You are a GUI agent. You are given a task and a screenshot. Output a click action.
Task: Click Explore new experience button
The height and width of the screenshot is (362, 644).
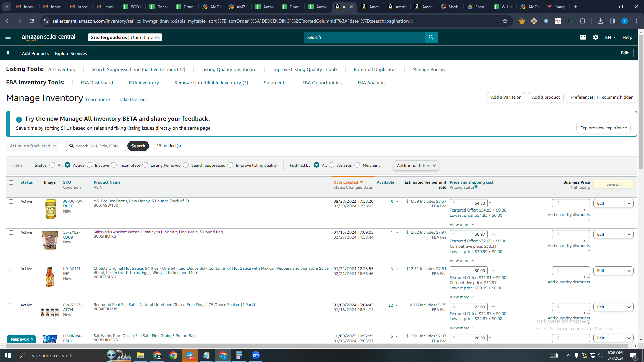point(603,128)
